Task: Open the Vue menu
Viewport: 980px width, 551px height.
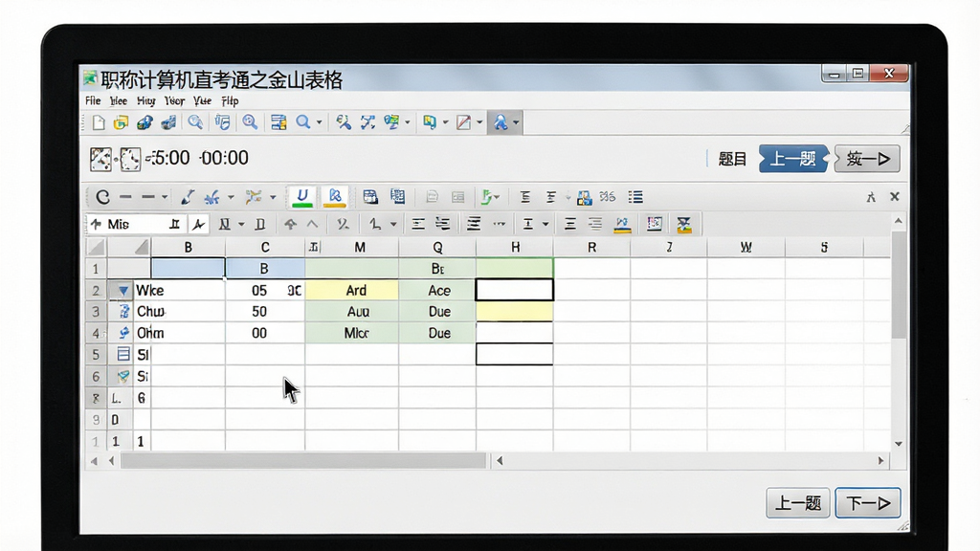Action: coord(202,100)
